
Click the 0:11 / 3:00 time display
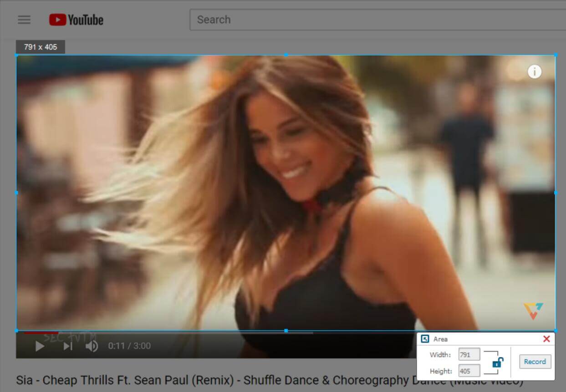point(129,346)
